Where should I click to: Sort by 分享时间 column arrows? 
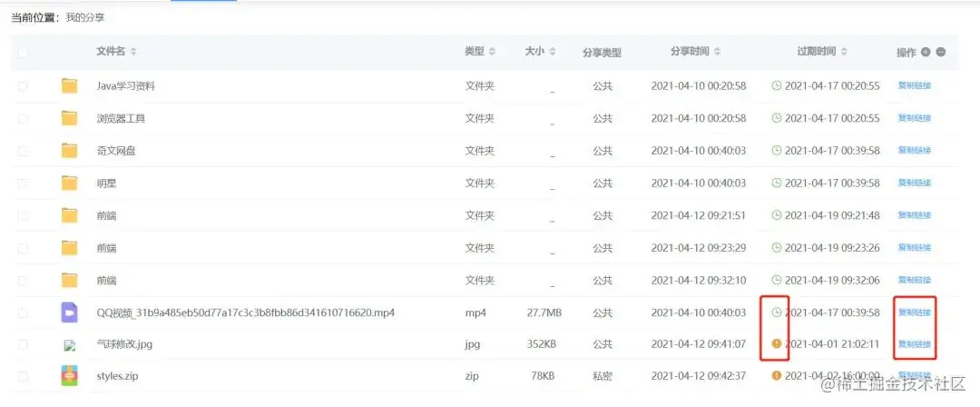pyautogui.click(x=717, y=52)
